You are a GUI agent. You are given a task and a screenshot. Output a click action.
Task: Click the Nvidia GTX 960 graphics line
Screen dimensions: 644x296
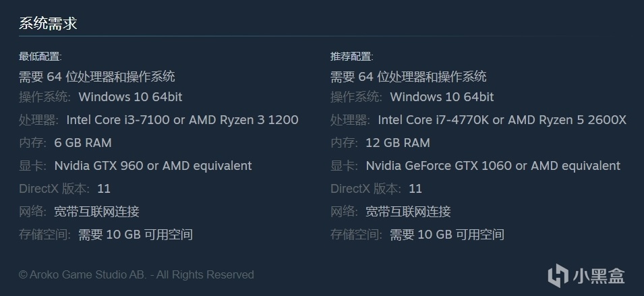click(x=153, y=166)
